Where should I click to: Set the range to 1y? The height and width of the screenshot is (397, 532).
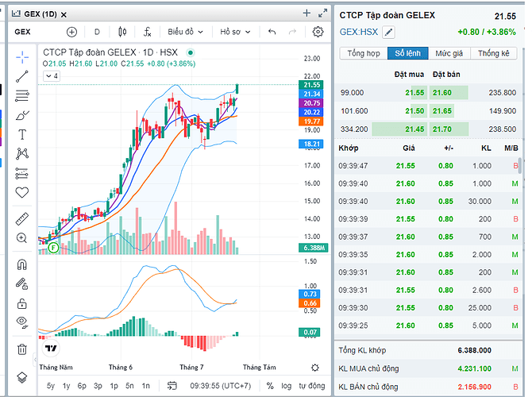pyautogui.click(x=66, y=386)
